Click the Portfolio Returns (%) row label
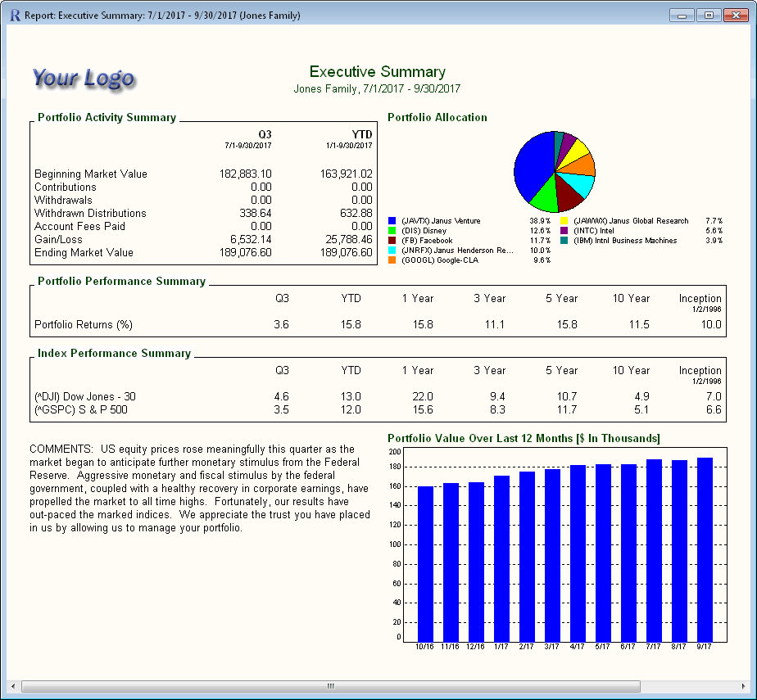757x700 pixels. (x=83, y=325)
